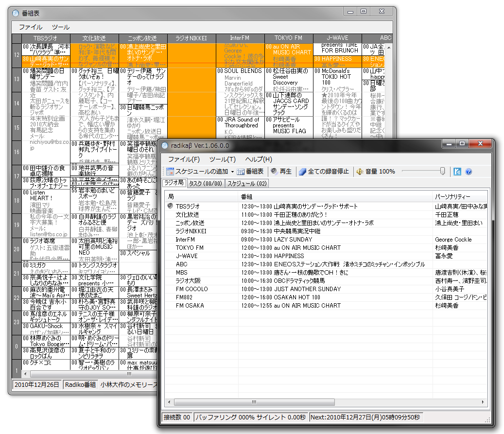Switch to the タスク (00/00) tab
The height and width of the screenshot is (434, 504).
[x=206, y=184]
